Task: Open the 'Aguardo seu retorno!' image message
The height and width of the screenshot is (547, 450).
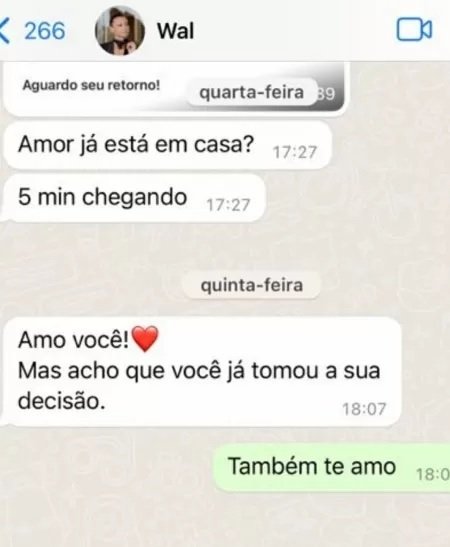Action: click(x=174, y=89)
